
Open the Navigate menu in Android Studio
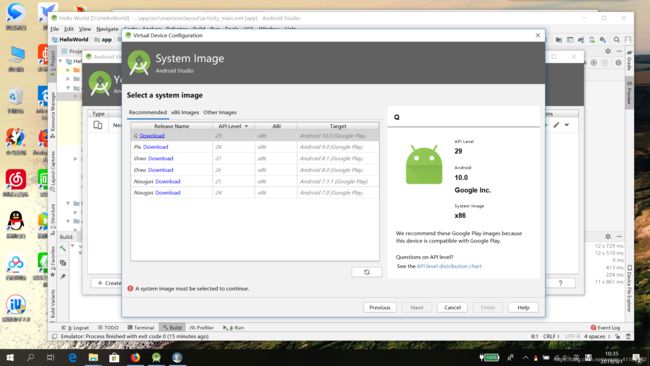point(107,29)
